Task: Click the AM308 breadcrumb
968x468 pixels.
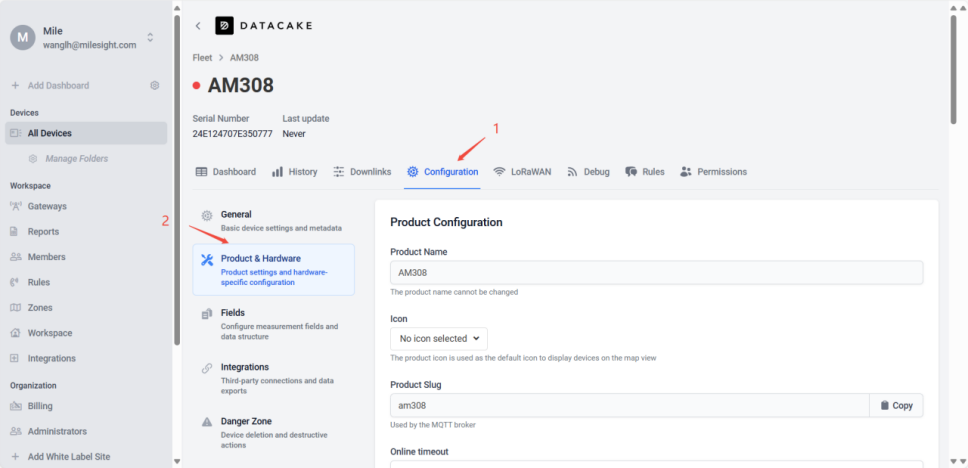Action: pos(244,57)
